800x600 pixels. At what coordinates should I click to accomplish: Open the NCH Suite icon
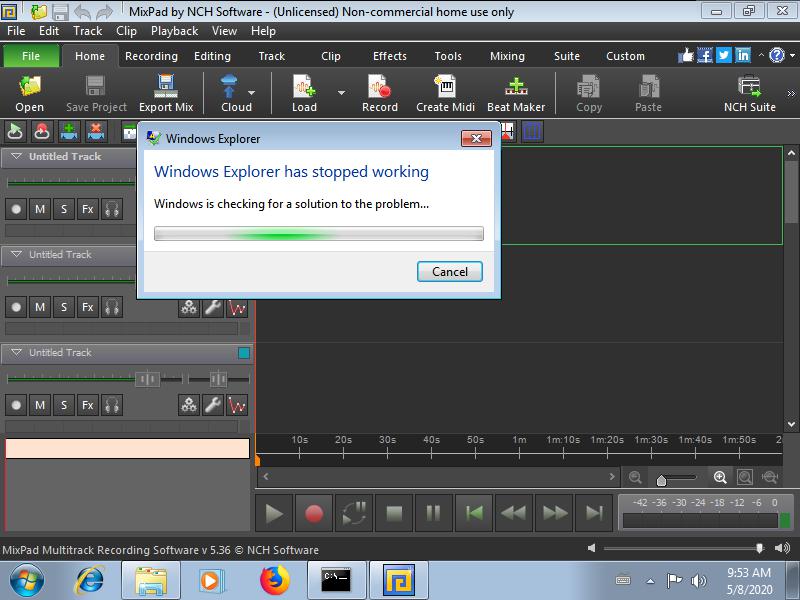point(749,93)
